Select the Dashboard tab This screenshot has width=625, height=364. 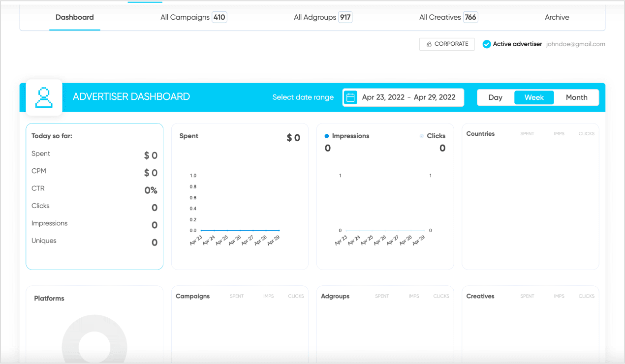[74, 17]
